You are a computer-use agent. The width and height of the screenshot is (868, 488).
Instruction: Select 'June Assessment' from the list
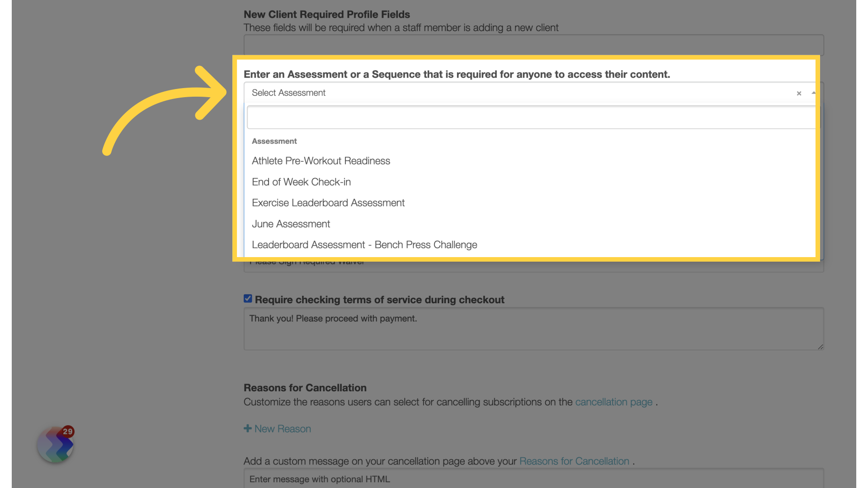(x=290, y=224)
